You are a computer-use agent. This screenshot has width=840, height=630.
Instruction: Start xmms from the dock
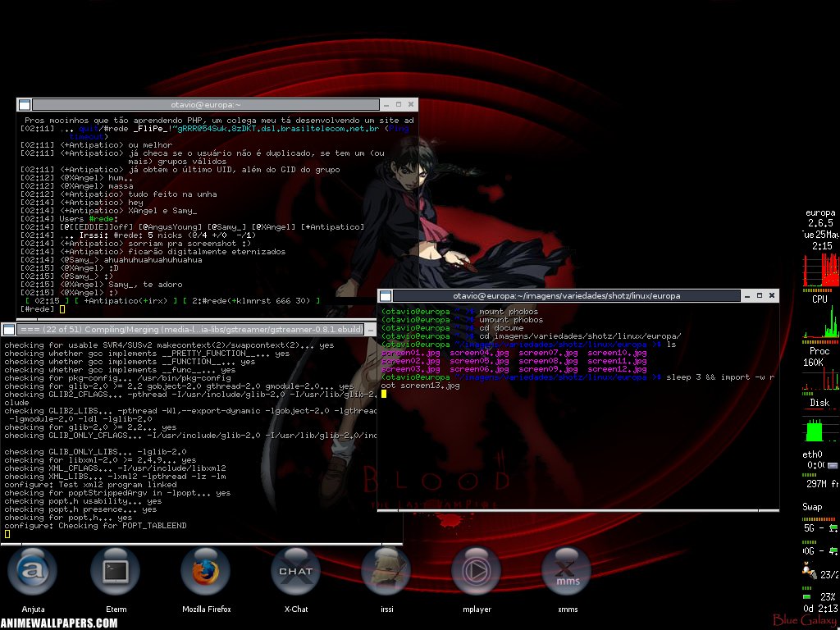click(567, 571)
